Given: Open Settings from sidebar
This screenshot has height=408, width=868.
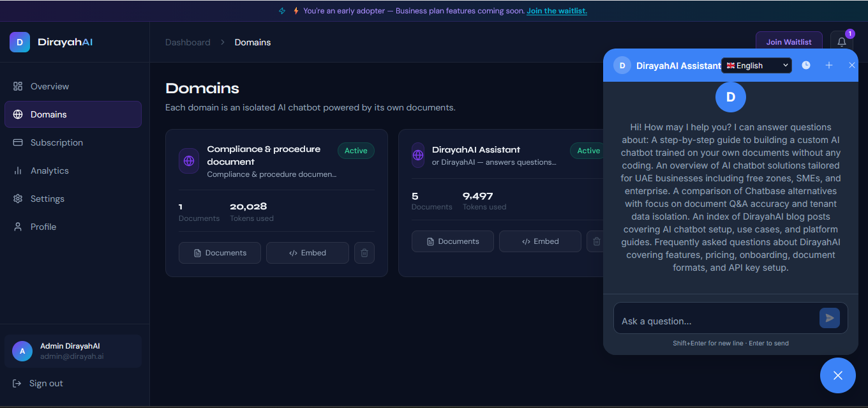Looking at the screenshot, I should (73, 199).
